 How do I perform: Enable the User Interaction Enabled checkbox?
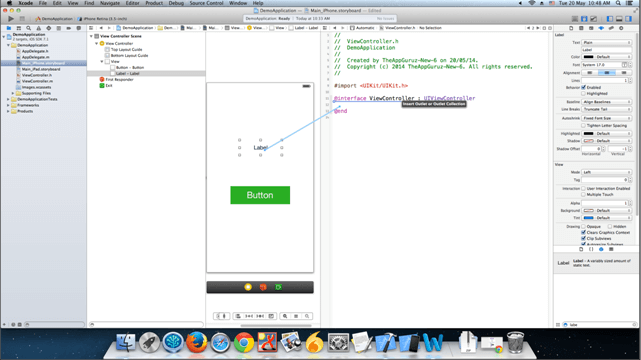click(x=583, y=188)
